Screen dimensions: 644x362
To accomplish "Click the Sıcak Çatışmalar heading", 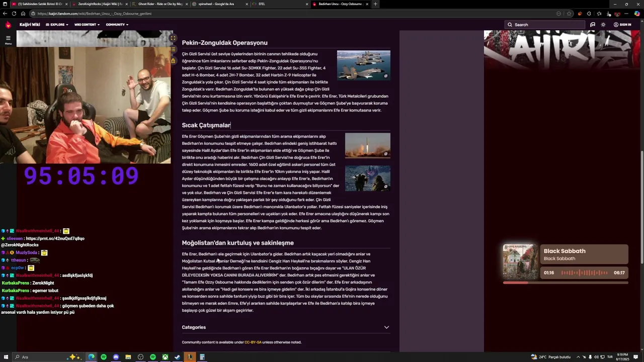I will point(206,125).
